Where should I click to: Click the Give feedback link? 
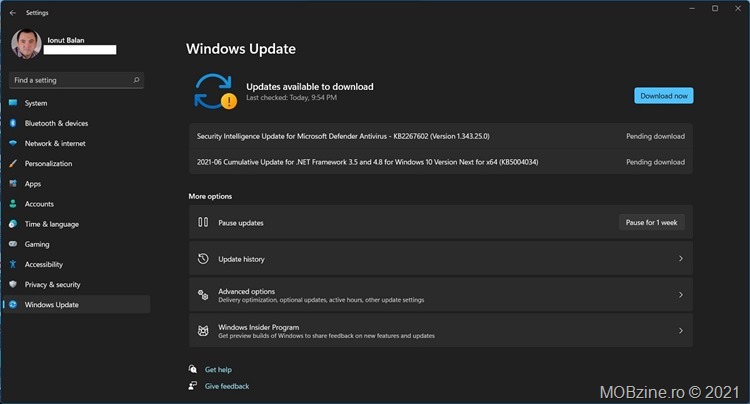tap(227, 386)
